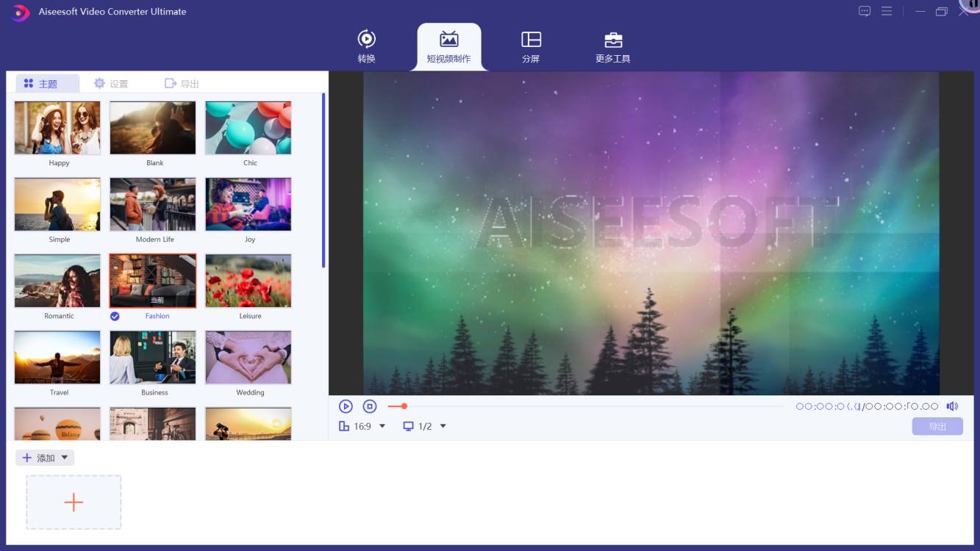980x551 pixels.
Task: Open the 更多工具 toolbox tab
Action: point(612,46)
